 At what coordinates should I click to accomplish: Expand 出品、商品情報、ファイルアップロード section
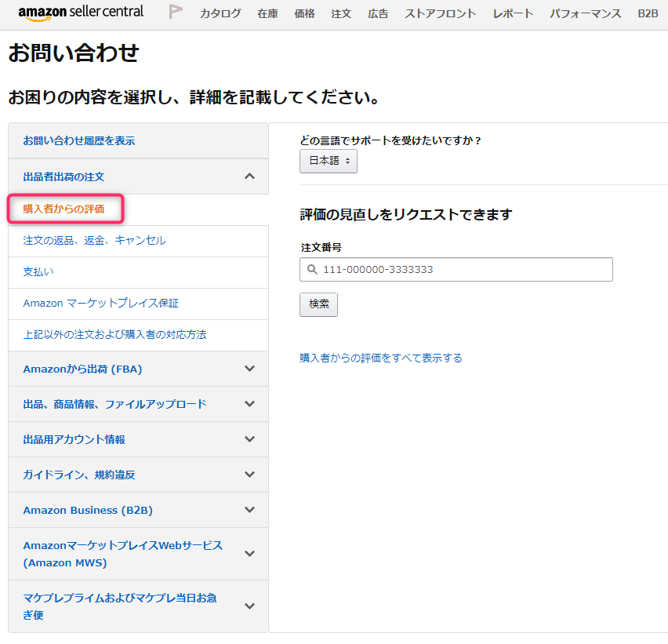[249, 404]
